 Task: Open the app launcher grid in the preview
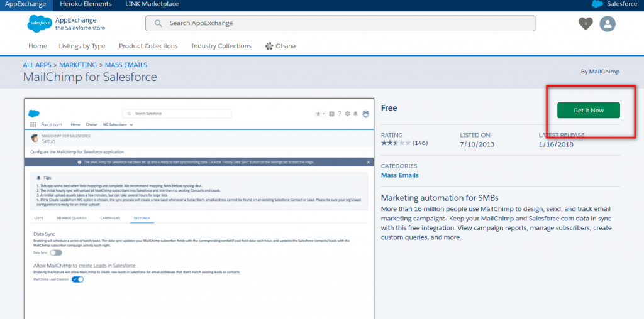(x=33, y=124)
